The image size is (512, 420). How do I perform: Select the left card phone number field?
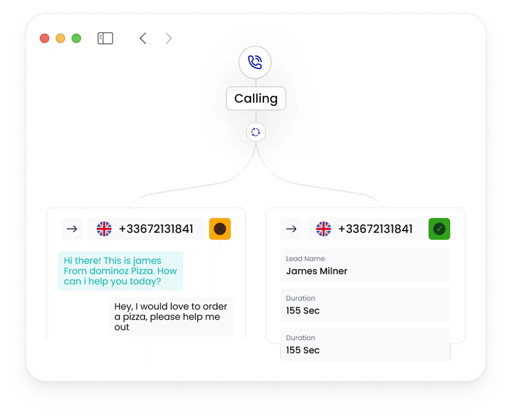coord(156,229)
